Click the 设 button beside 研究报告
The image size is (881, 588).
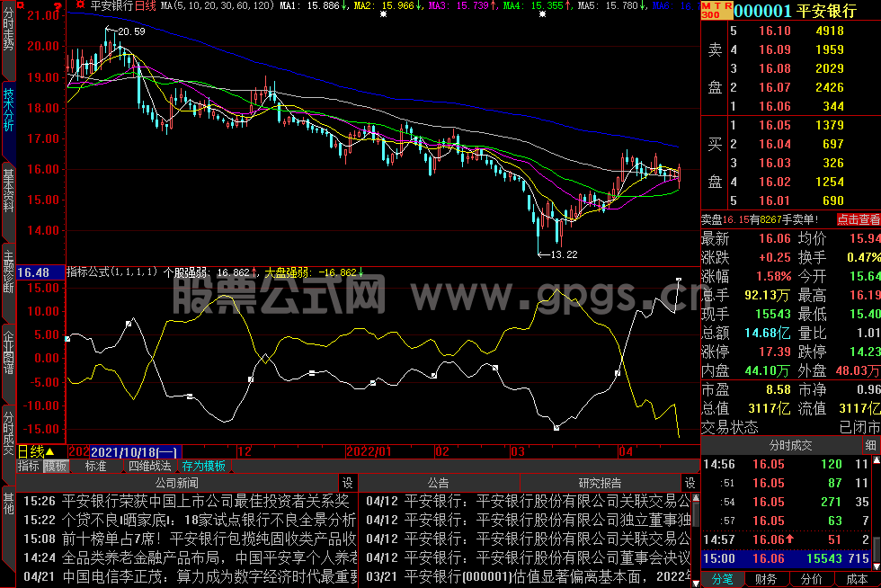690,483
